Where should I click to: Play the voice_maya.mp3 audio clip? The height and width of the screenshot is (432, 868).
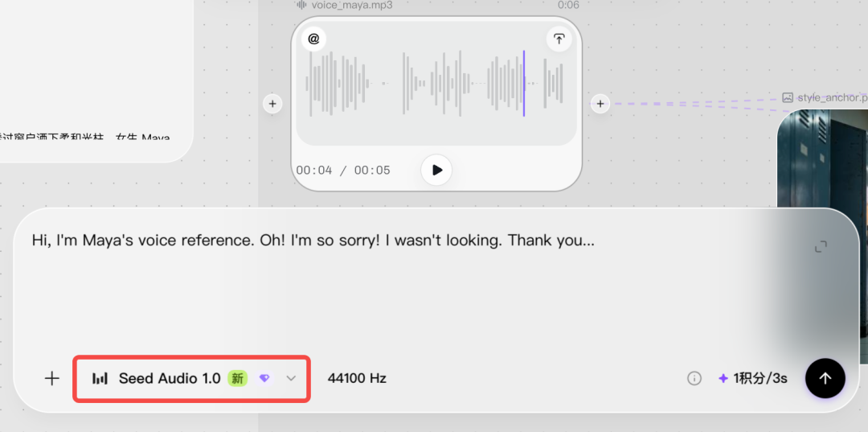(436, 170)
